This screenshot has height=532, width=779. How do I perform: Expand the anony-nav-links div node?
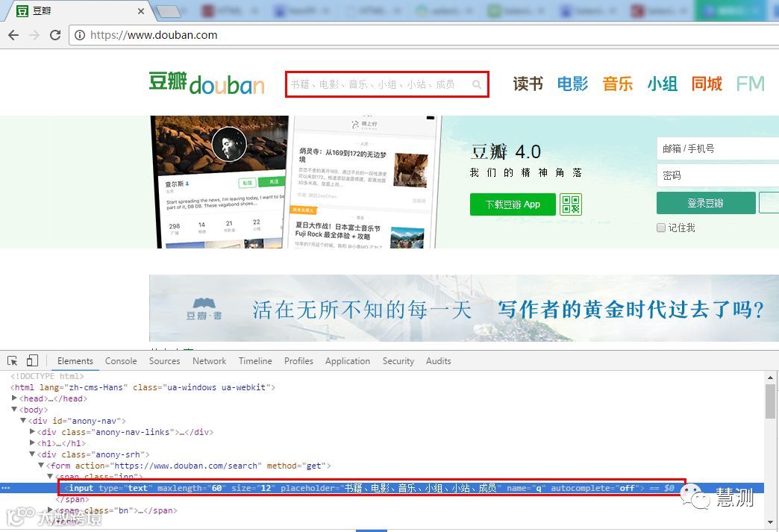(32, 432)
